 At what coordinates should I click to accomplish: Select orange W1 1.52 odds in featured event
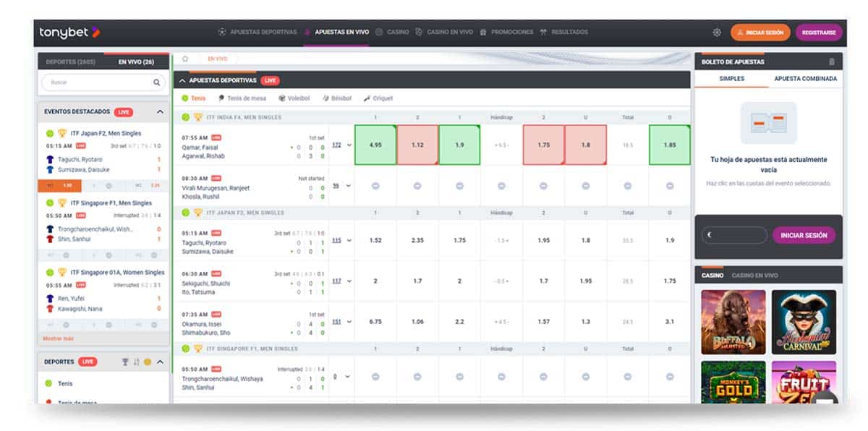(61, 185)
